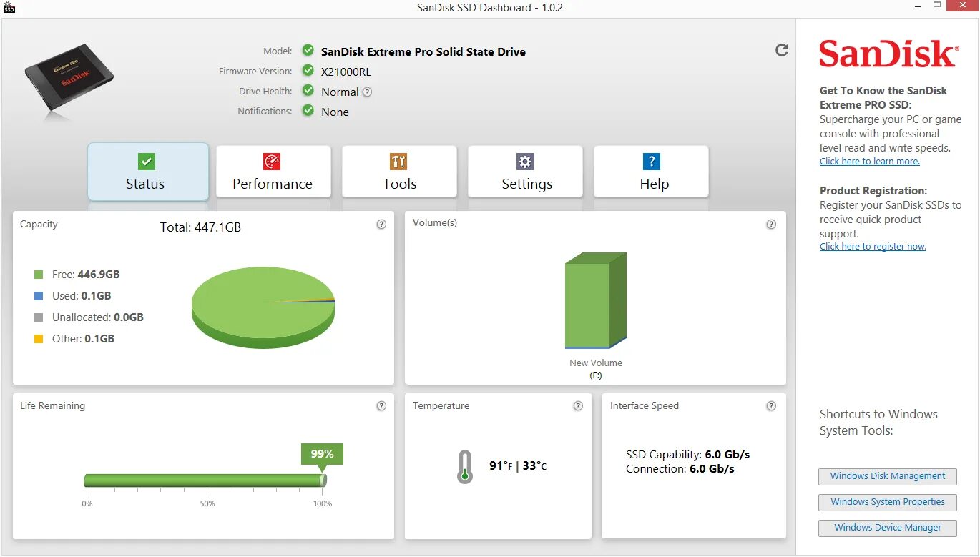Click the 'Free: 446.9GB' value
The width and height of the screenshot is (980, 557).
86,275
